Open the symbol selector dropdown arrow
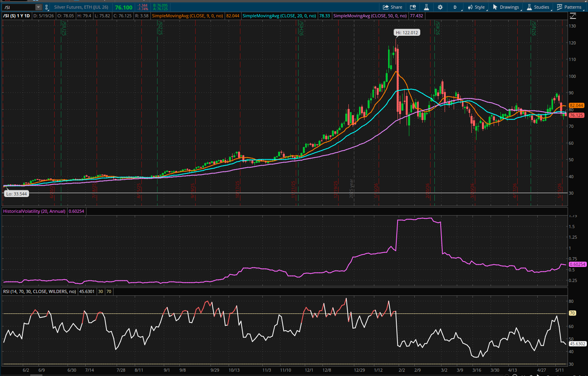Viewport: 588px width, 376px height. (x=38, y=7)
